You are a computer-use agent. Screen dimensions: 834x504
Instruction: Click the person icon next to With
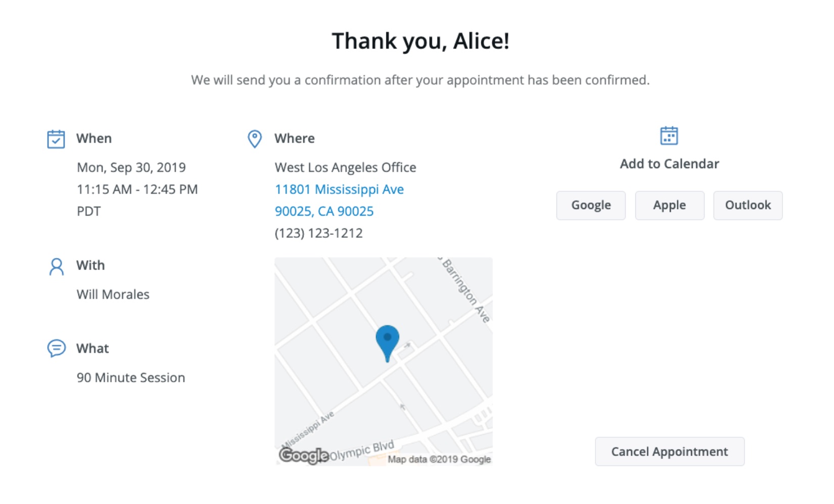point(56,266)
